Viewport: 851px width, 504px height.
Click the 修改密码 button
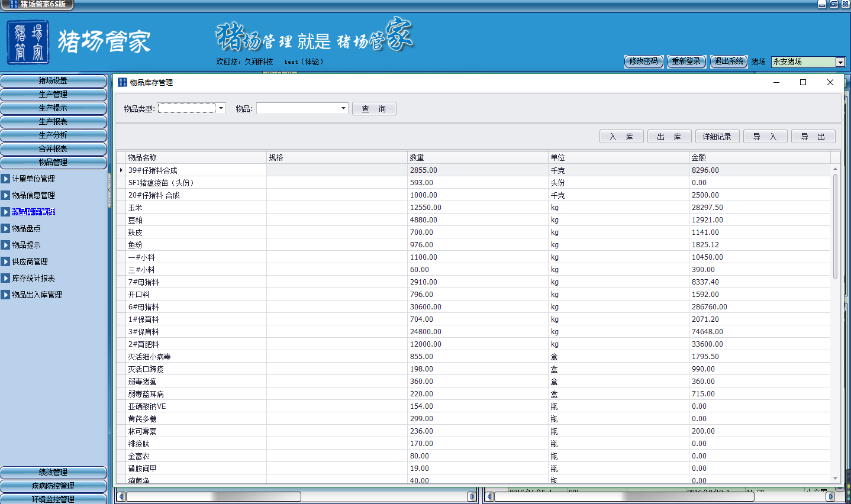point(644,62)
